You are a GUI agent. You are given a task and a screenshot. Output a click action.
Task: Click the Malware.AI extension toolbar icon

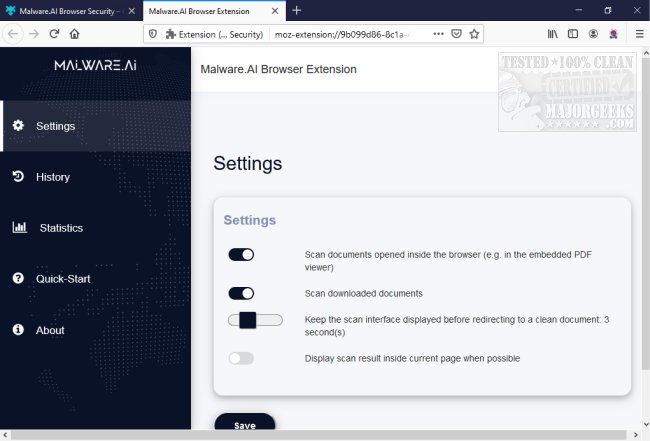coord(614,34)
